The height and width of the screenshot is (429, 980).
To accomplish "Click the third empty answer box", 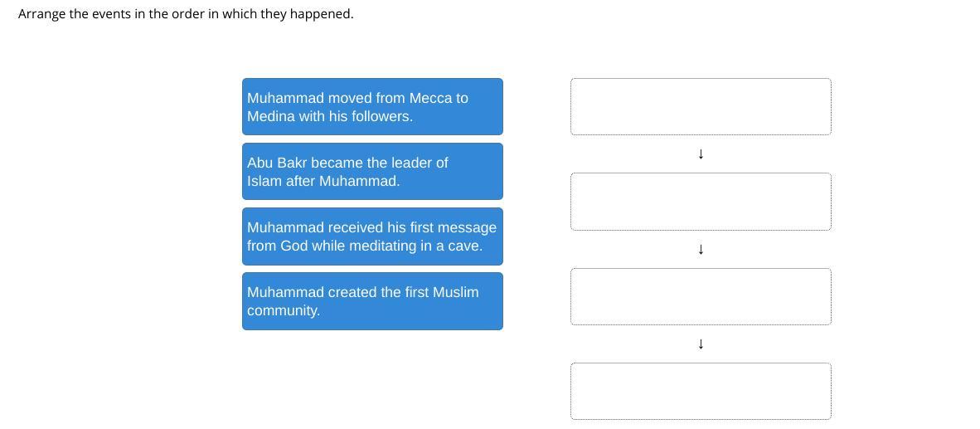I will (701, 296).
